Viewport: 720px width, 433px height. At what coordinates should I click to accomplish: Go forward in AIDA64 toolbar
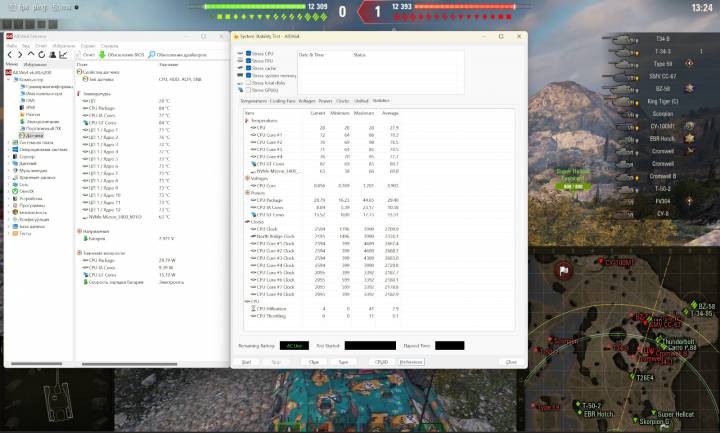[x=20, y=55]
